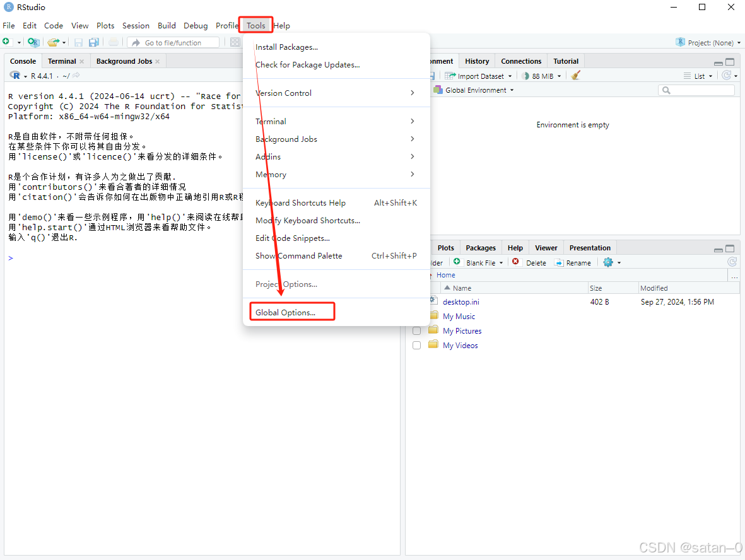
Task: Switch to the Packages tab
Action: click(480, 248)
